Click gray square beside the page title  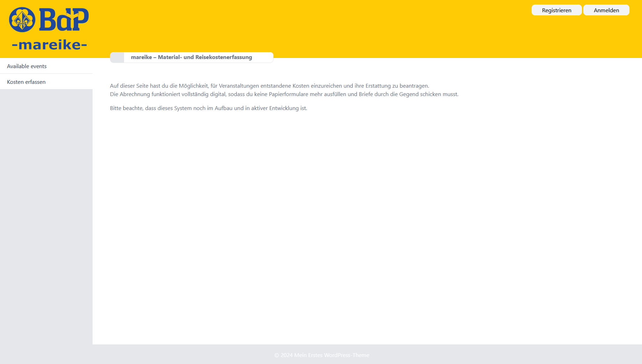point(117,57)
